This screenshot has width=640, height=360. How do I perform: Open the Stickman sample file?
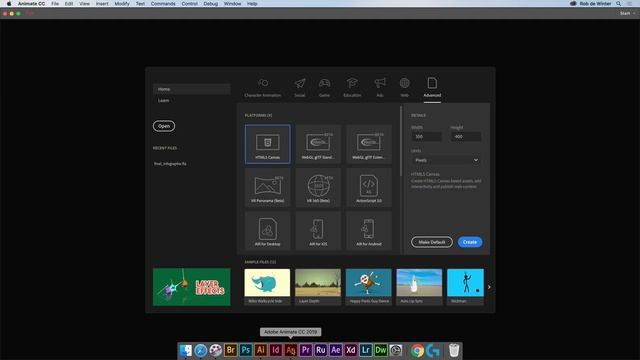click(465, 287)
